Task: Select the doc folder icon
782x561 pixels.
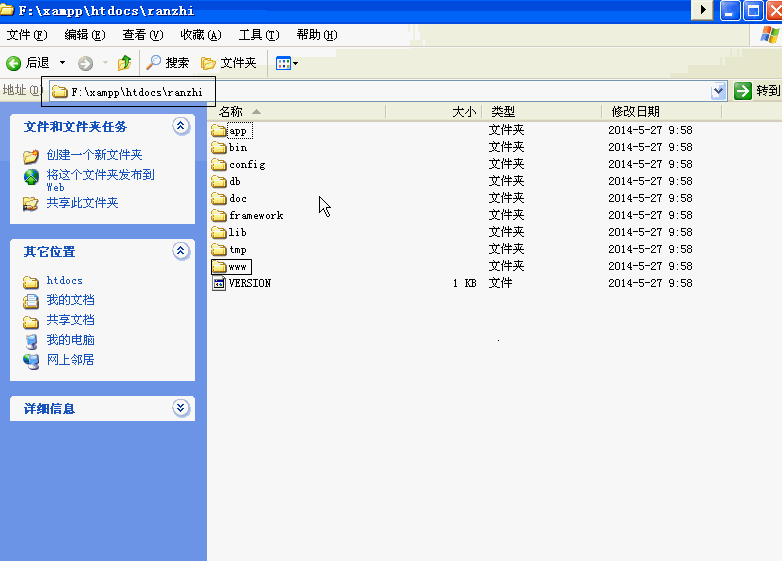Action: pyautogui.click(x=218, y=198)
